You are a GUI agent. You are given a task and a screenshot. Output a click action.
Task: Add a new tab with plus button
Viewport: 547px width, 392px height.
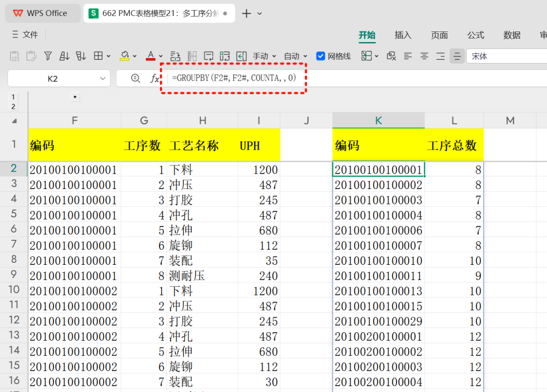click(246, 13)
